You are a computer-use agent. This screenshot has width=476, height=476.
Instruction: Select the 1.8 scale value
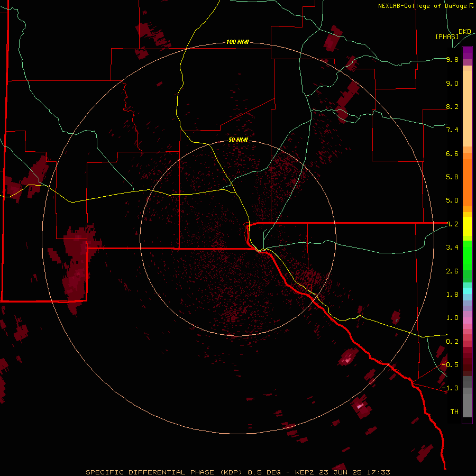pyautogui.click(x=452, y=295)
